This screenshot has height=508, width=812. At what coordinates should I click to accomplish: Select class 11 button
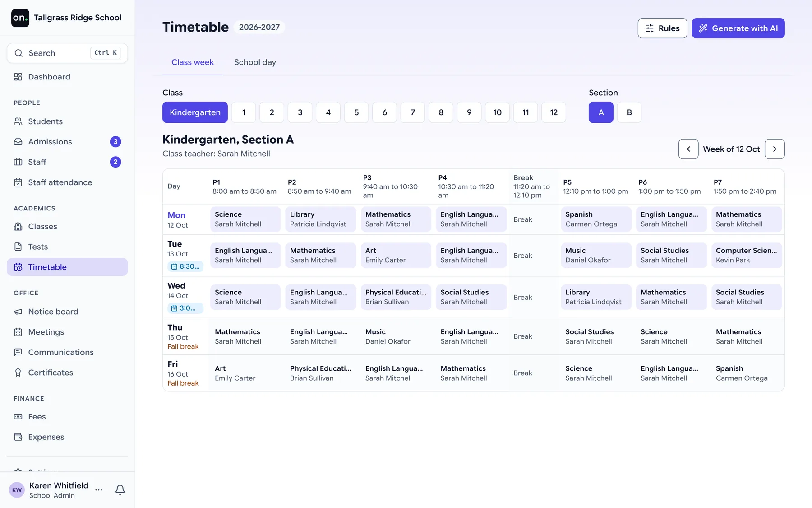tap(526, 112)
